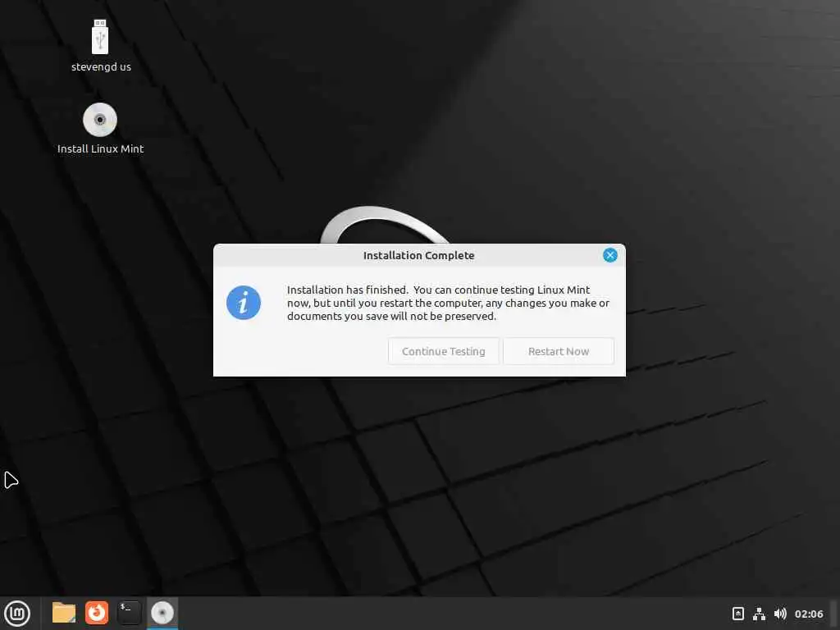Open the stevengd us USB drive icon

[100, 37]
